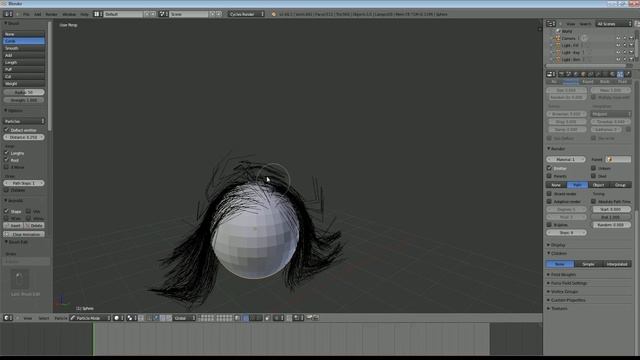Expand the Force Field Settings panel
640x360 pixels.
(569, 283)
